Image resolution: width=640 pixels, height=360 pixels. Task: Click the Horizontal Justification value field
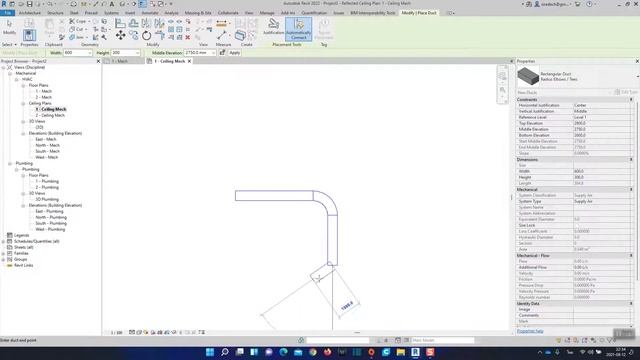603,105
